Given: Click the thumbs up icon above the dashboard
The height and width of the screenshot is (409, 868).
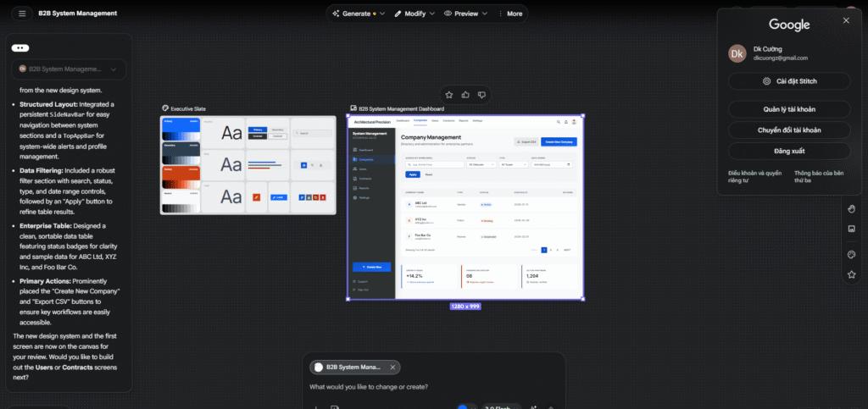Looking at the screenshot, I should point(465,94).
